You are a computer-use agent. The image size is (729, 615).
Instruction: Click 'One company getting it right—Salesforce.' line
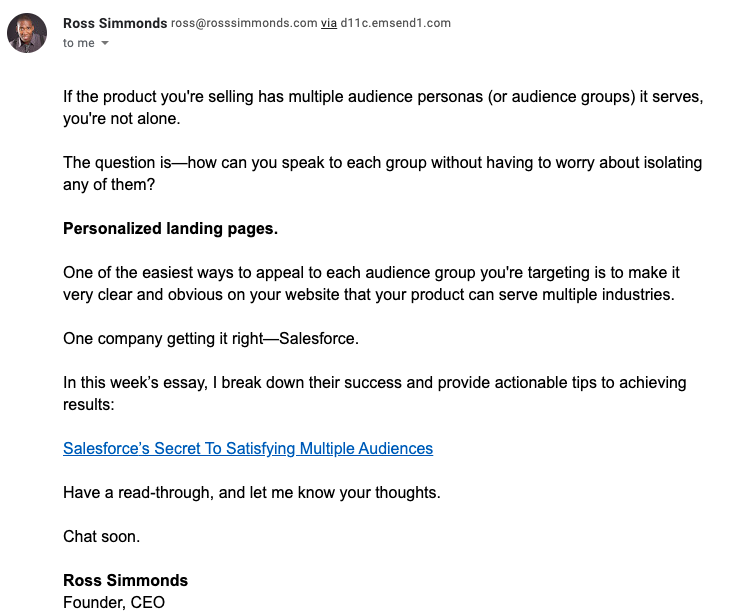click(210, 338)
